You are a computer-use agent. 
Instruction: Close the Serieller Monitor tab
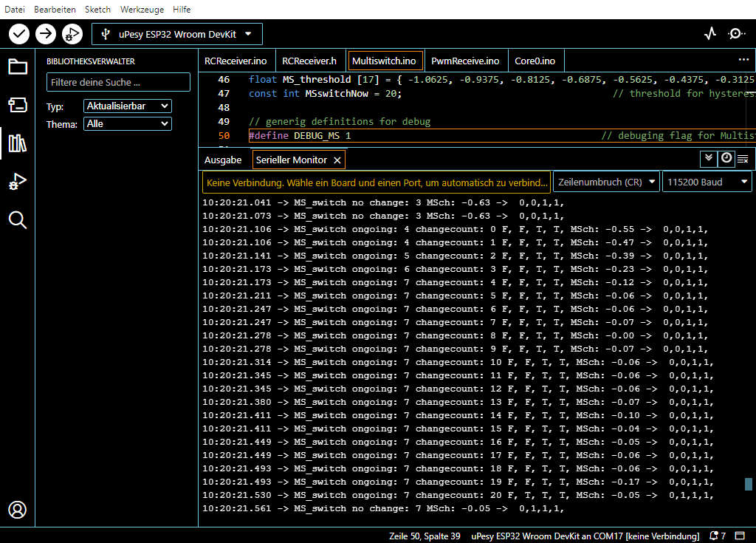coord(337,160)
